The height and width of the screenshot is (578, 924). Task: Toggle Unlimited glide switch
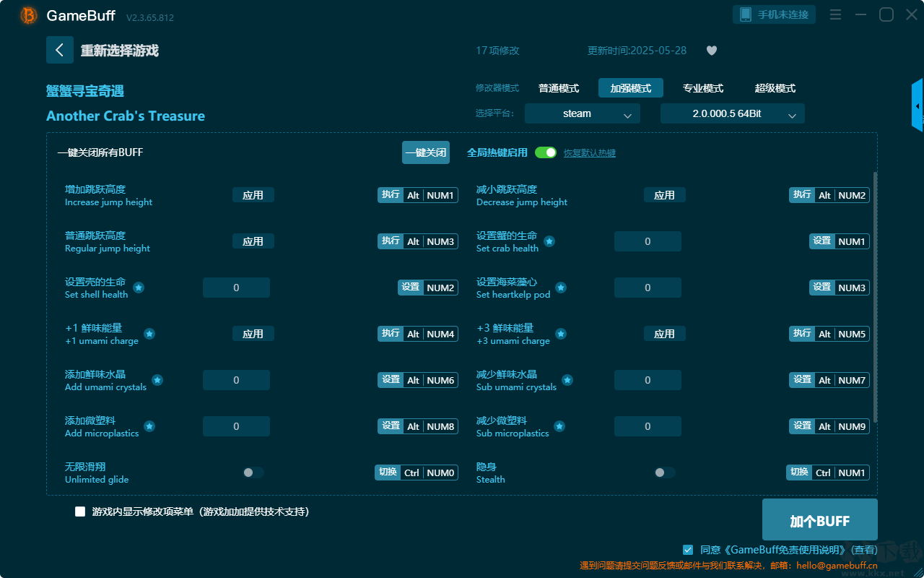click(x=253, y=473)
